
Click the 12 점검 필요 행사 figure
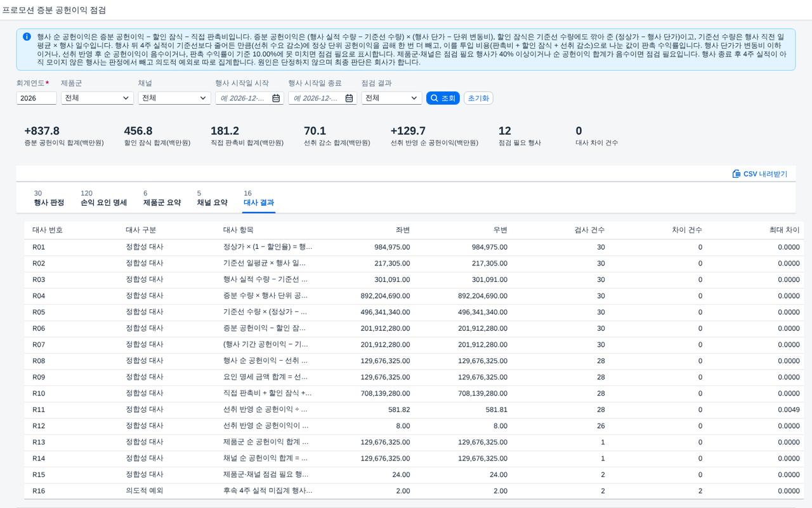point(505,131)
